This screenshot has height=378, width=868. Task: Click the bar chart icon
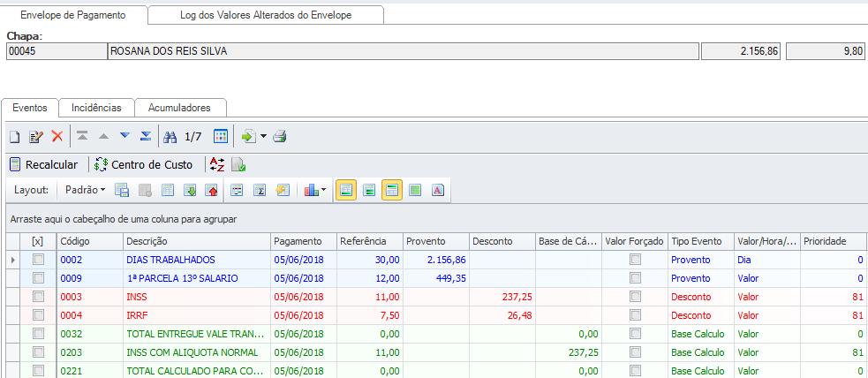(x=311, y=190)
